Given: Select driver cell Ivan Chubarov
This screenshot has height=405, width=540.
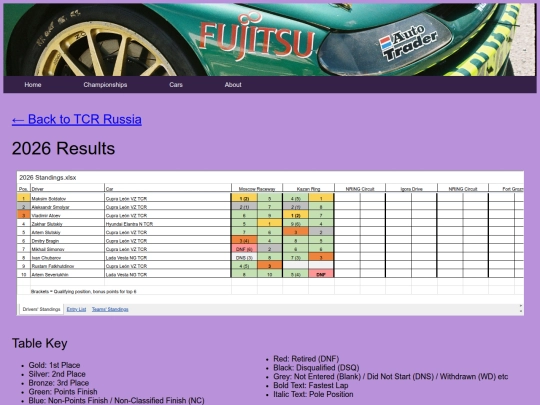Looking at the screenshot, I should (x=68, y=258).
